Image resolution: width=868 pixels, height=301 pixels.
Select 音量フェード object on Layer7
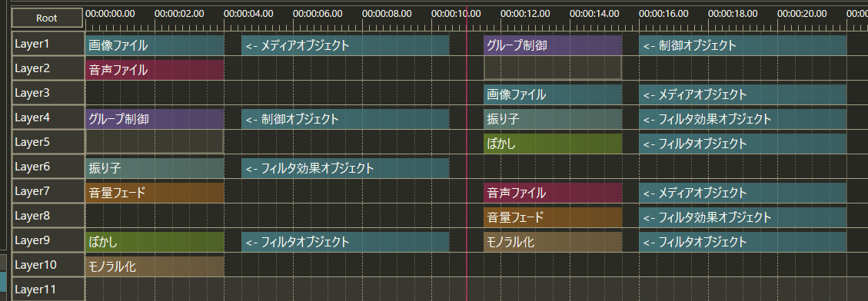[155, 193]
